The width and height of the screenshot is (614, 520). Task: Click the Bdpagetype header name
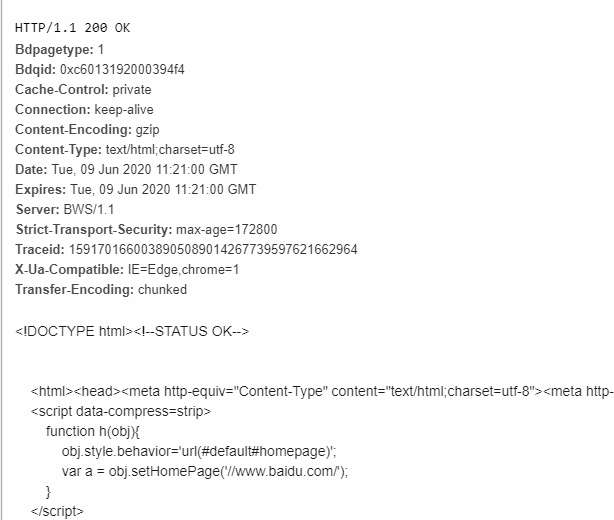[x=54, y=49]
